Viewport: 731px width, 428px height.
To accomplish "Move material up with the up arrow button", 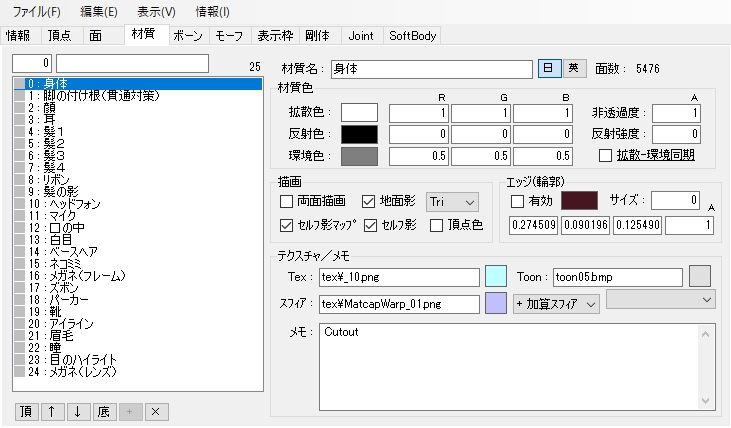I will click(x=52, y=412).
